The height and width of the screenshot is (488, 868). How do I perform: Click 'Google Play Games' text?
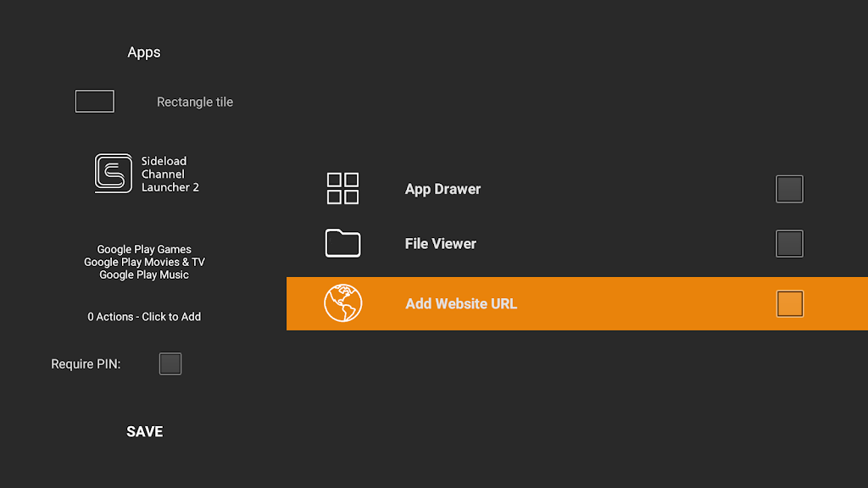click(144, 250)
